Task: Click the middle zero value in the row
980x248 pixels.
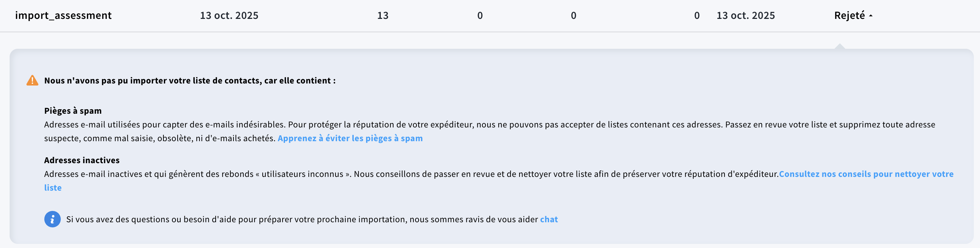Action: (x=573, y=15)
